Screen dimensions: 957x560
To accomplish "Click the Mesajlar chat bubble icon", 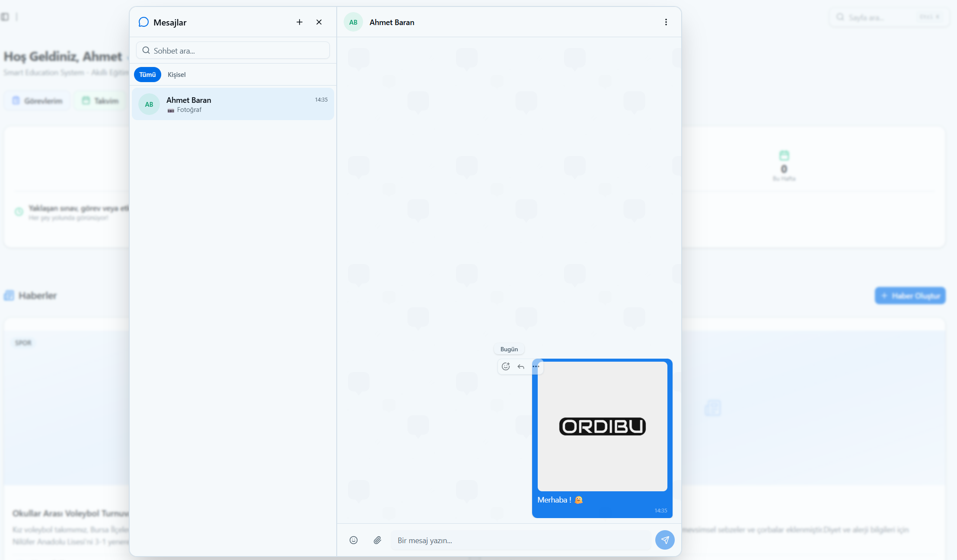I will tap(144, 22).
